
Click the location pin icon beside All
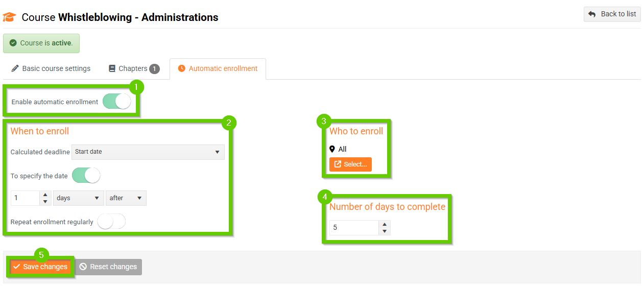coord(332,149)
